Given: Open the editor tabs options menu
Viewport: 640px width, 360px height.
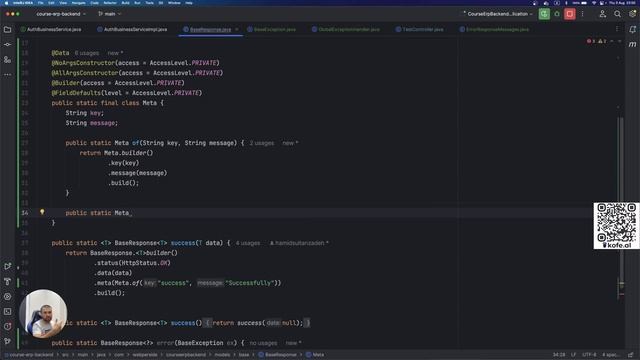Looking at the screenshot, I should pos(617,29).
